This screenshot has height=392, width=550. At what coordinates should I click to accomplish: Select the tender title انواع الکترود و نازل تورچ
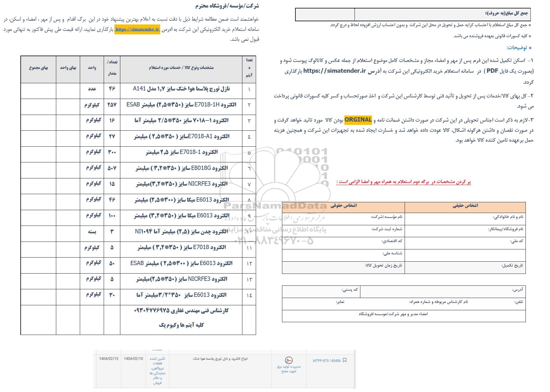[x=220, y=359]
